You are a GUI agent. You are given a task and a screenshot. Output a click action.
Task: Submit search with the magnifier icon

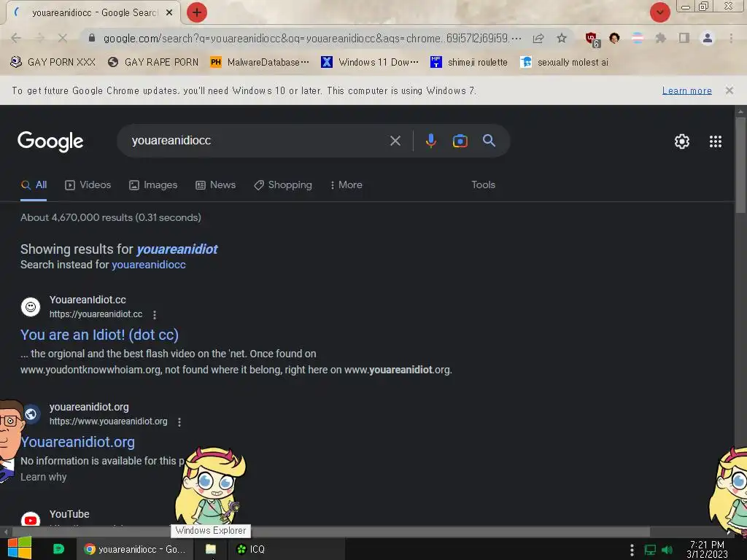[489, 141]
